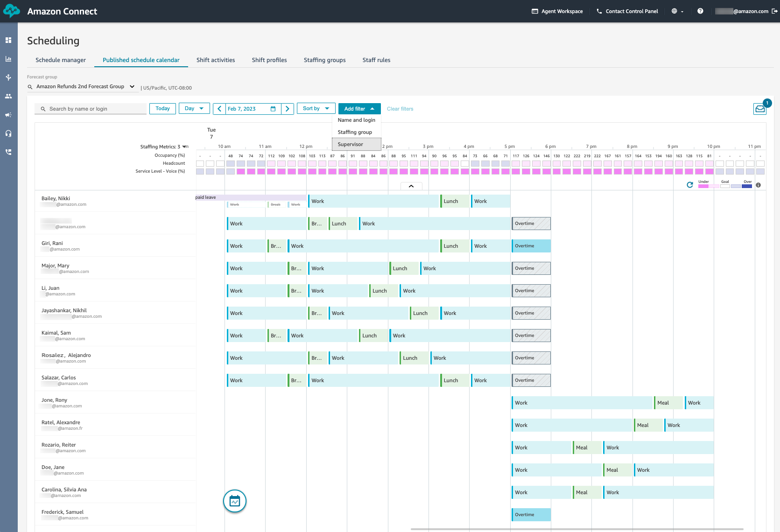
Task: Switch to the Shift profiles tab
Action: click(269, 60)
